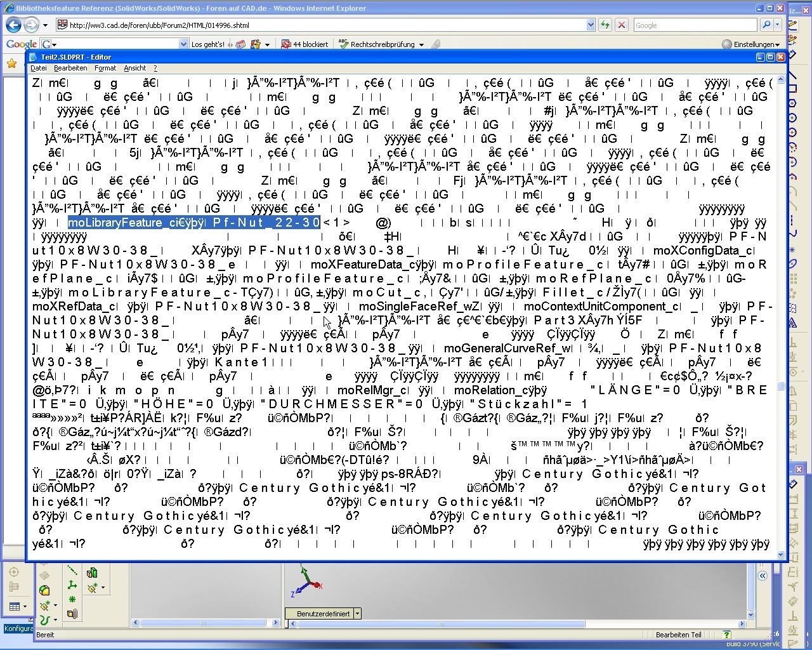Open the Ansicht menu in Editor
Viewport: 812px width, 650px height.
pyautogui.click(x=134, y=68)
